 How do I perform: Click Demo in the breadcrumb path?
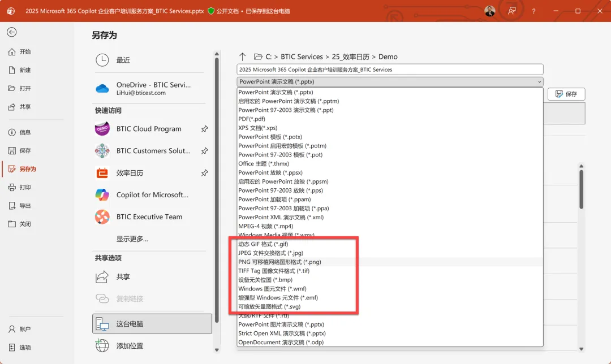[x=388, y=57]
